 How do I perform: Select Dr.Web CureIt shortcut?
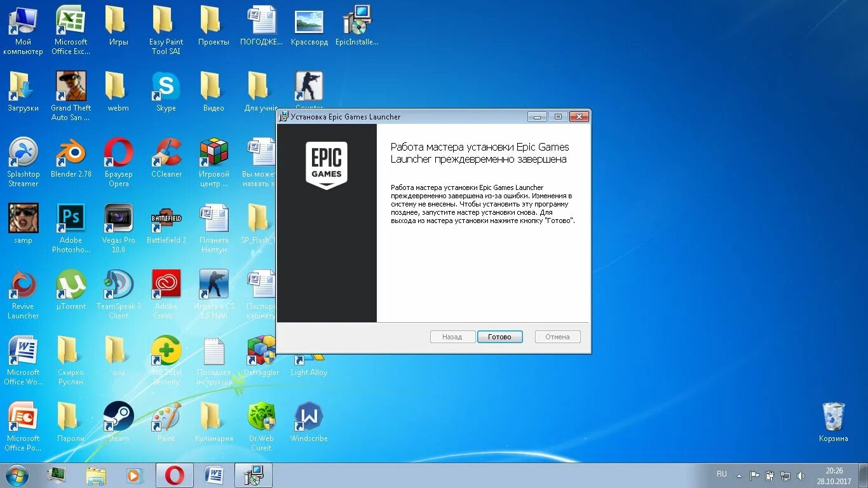point(261,426)
